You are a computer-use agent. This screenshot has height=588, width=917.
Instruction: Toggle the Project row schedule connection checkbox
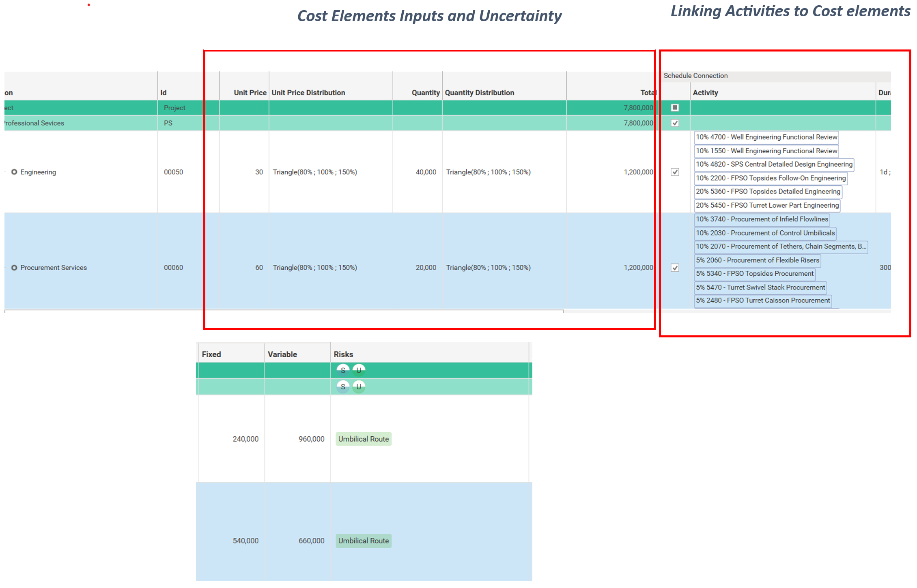pyautogui.click(x=675, y=107)
